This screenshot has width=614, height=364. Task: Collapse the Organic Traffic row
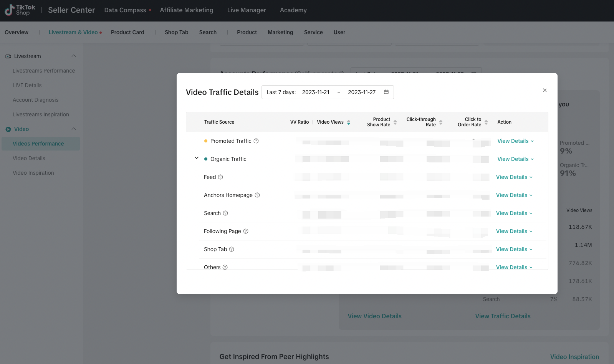tap(197, 158)
